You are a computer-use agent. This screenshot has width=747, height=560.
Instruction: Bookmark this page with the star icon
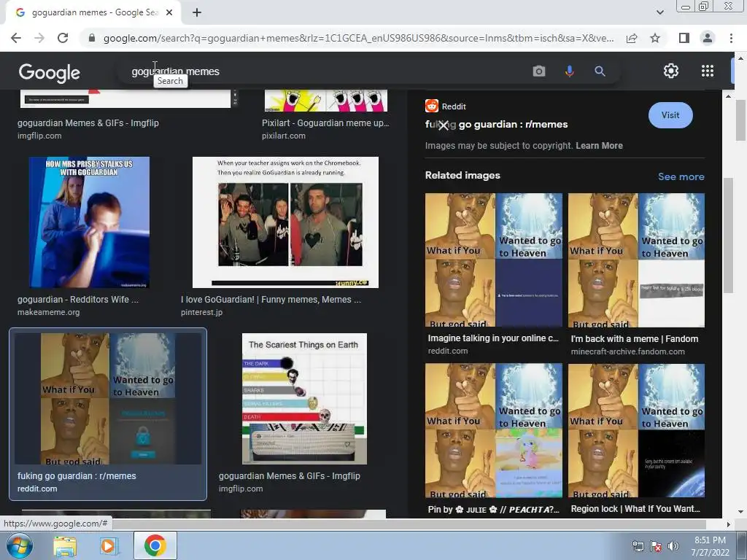pos(655,38)
